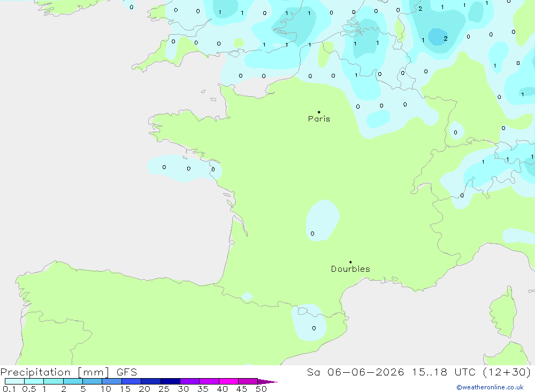Click the 0 value in central France patch
The height and width of the screenshot is (392, 535).
pyautogui.click(x=312, y=234)
